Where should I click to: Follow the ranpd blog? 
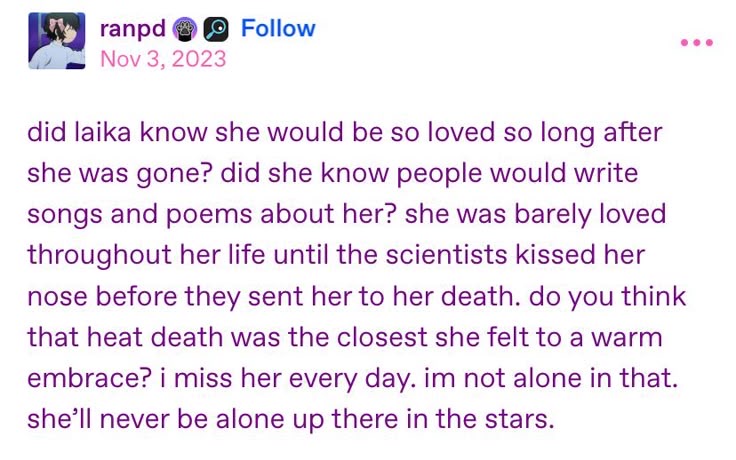tap(278, 28)
